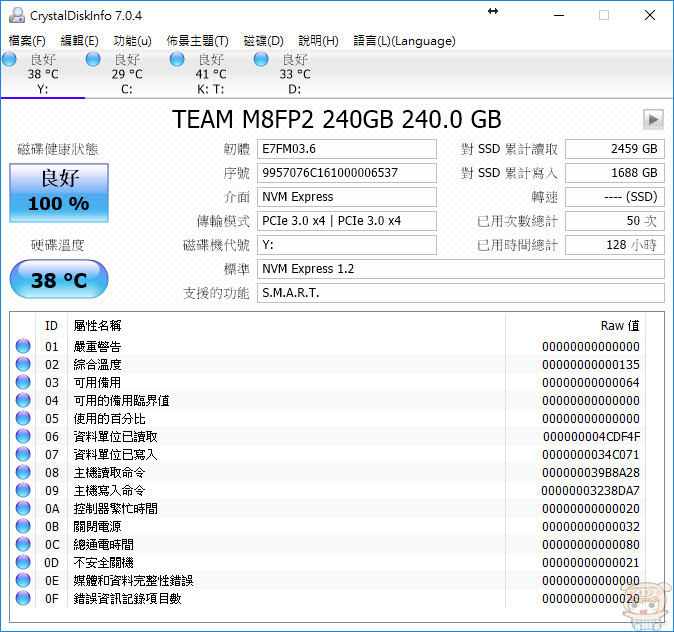Open the 語言(L)(Language) menu
Image resolution: width=674 pixels, height=632 pixels.
click(x=404, y=41)
